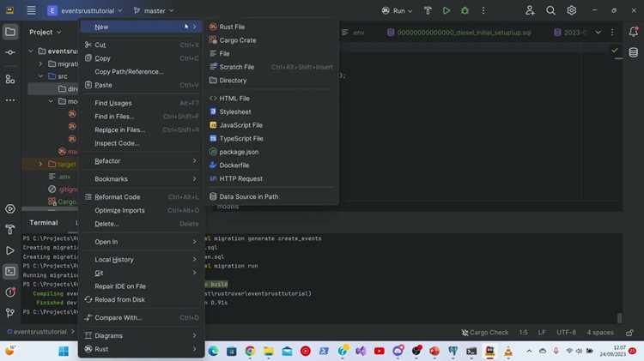Open the Refactor submenu

(x=142, y=161)
